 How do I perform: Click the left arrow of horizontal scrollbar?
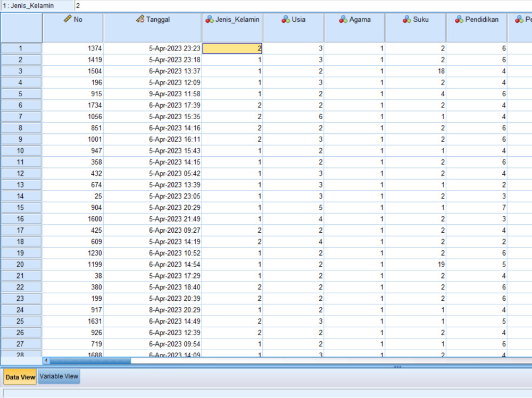click(46, 360)
